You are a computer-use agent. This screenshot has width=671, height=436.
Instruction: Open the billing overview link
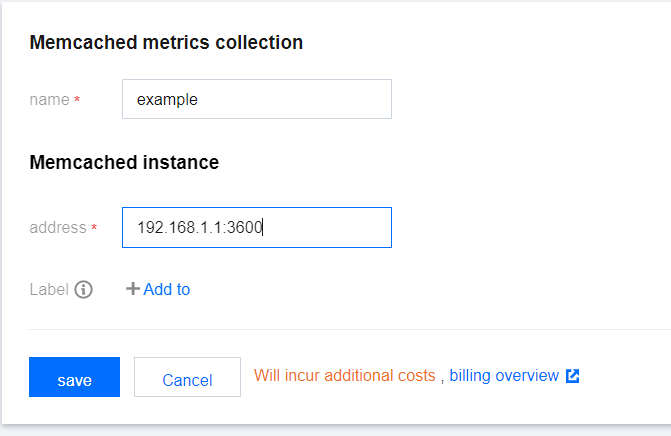coord(504,376)
